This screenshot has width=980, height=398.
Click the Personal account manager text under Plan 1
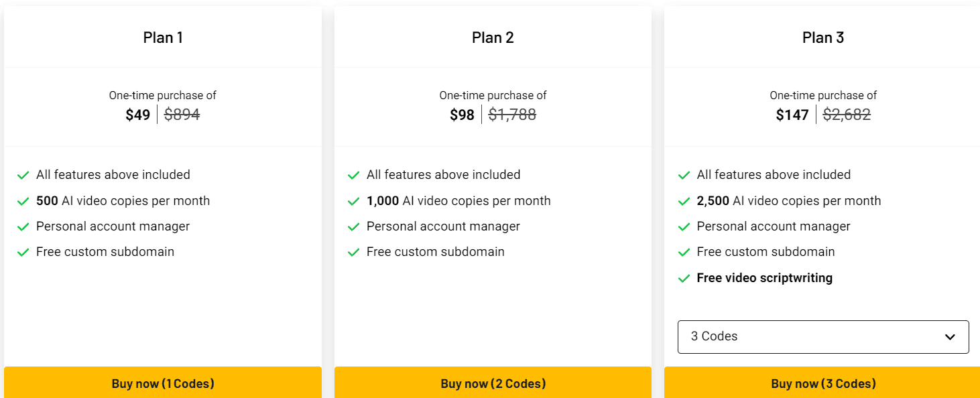click(x=112, y=226)
